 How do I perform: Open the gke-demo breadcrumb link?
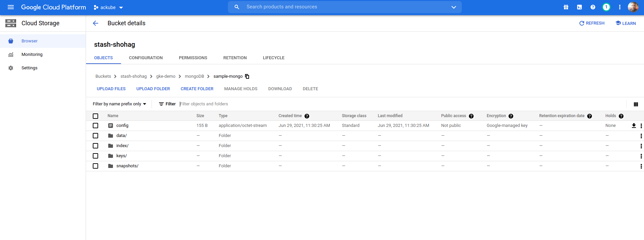tap(166, 76)
